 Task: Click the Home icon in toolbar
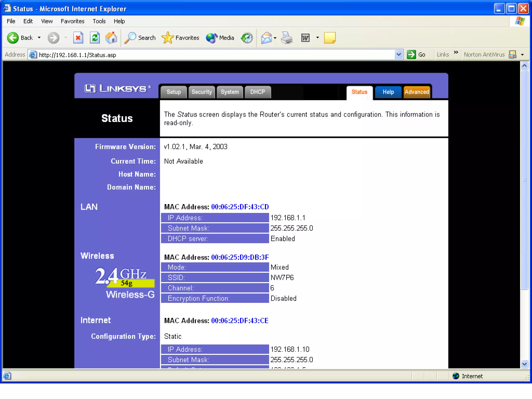tap(111, 38)
